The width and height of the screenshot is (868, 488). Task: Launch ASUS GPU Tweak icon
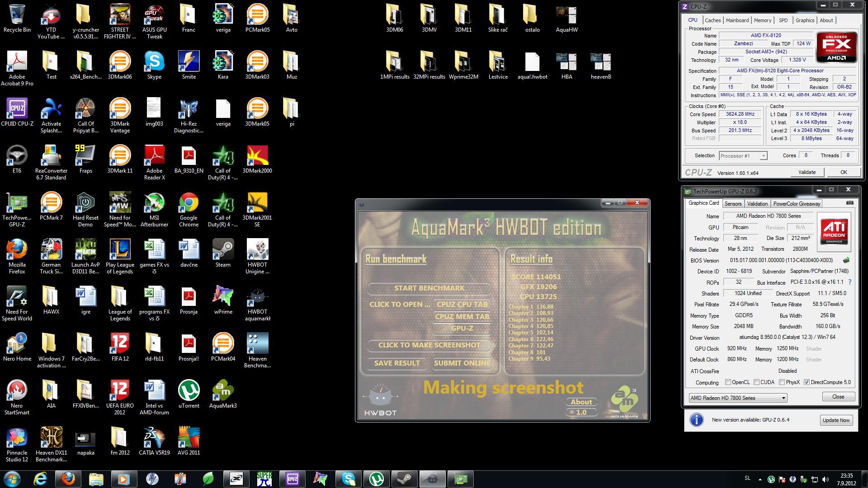tap(154, 22)
